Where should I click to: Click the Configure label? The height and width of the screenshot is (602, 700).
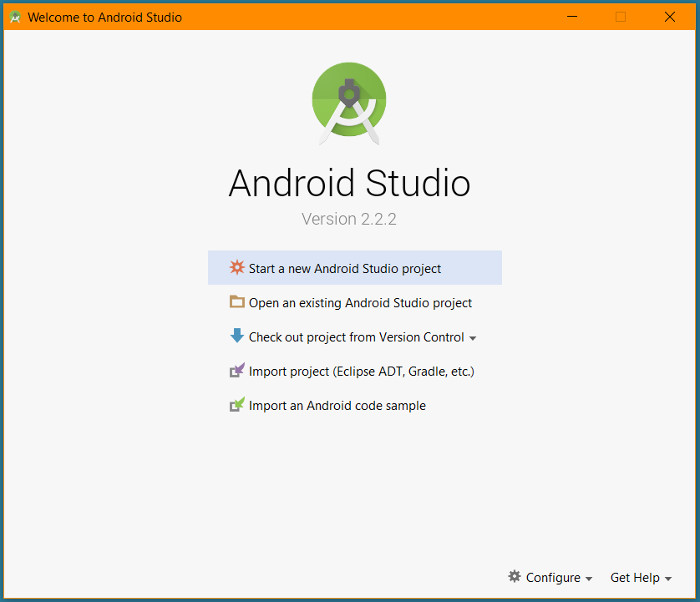click(553, 577)
